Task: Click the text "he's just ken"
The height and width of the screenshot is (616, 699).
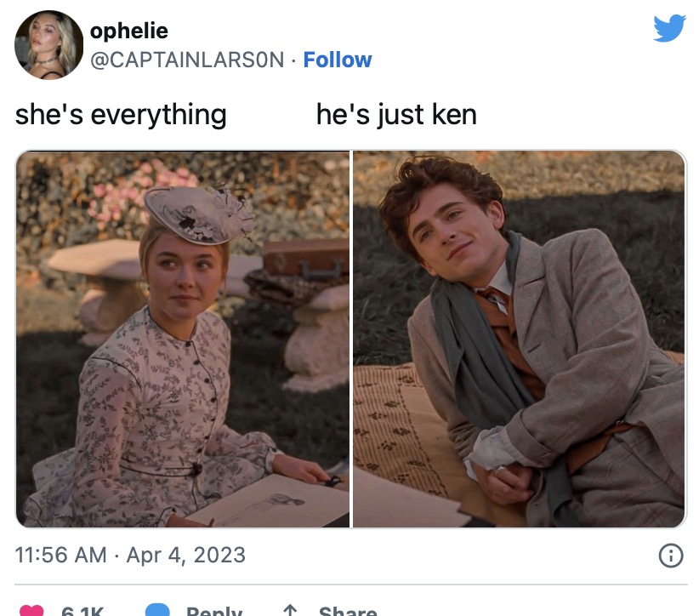Action: click(x=396, y=115)
